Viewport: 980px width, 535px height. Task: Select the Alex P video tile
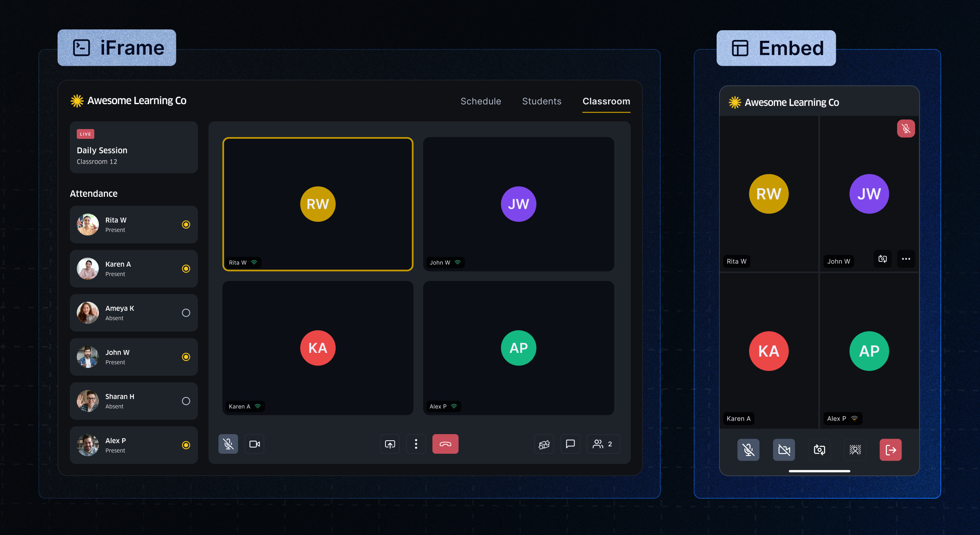pyautogui.click(x=519, y=348)
